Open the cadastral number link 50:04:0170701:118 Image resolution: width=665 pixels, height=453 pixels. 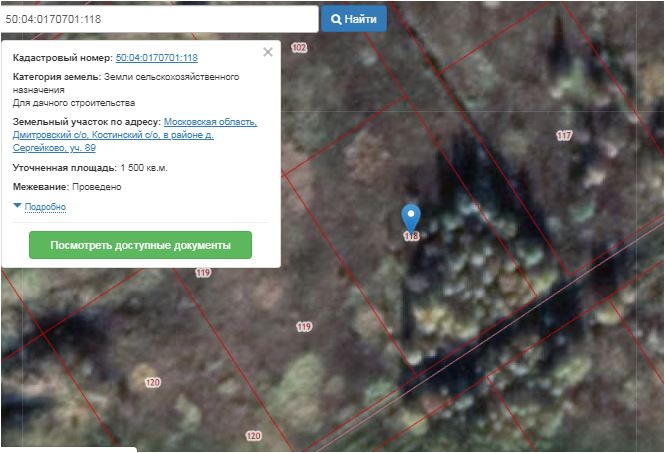tap(156, 58)
